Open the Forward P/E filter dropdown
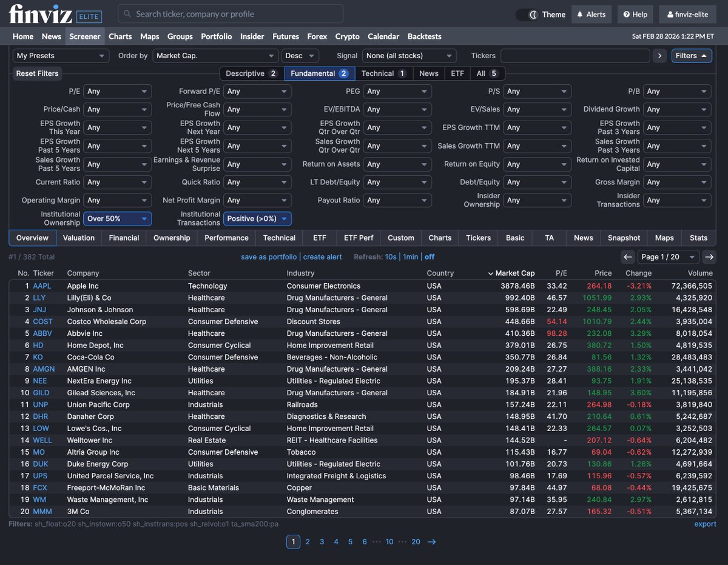The height and width of the screenshot is (565, 728). (257, 92)
